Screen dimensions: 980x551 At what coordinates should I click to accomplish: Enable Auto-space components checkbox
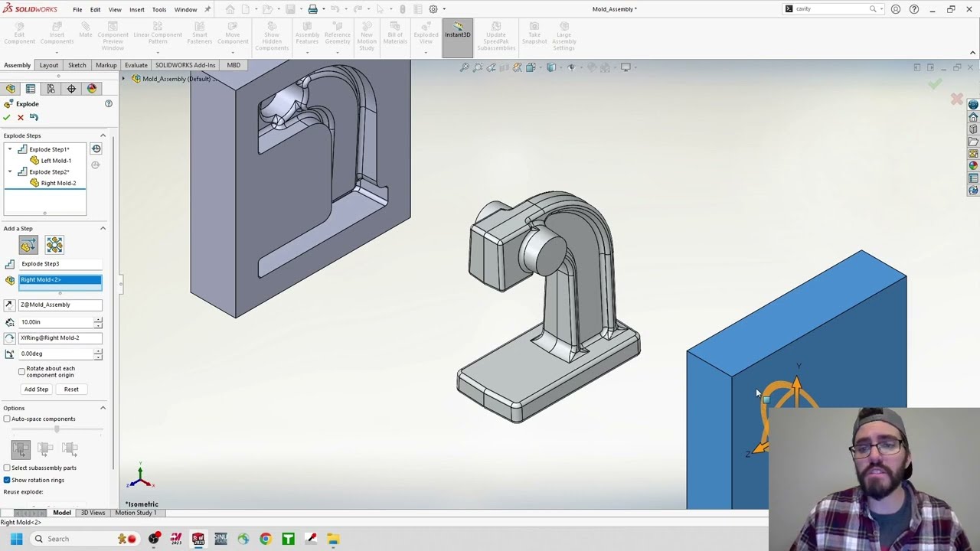tap(7, 419)
